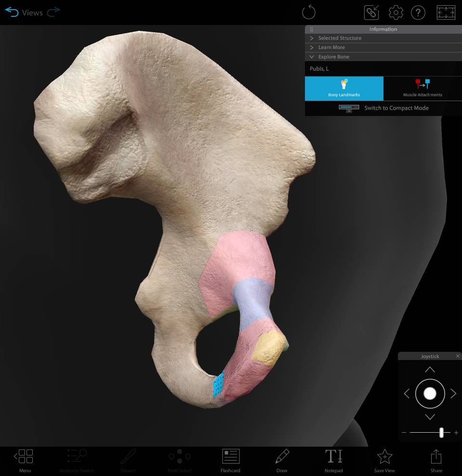Click the reset rotation circular arrow
The image size is (462, 476).
308,13
